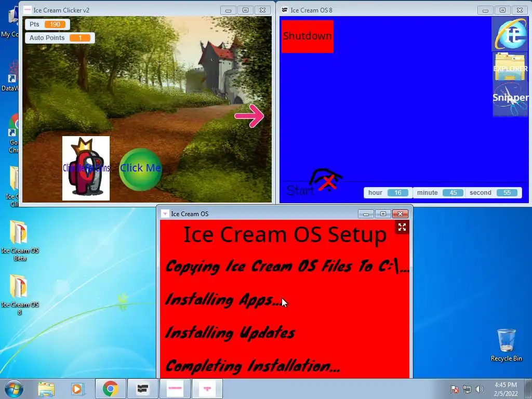Click the Copying Ice Cream OS Files line
The image size is (532, 399).
point(287,267)
